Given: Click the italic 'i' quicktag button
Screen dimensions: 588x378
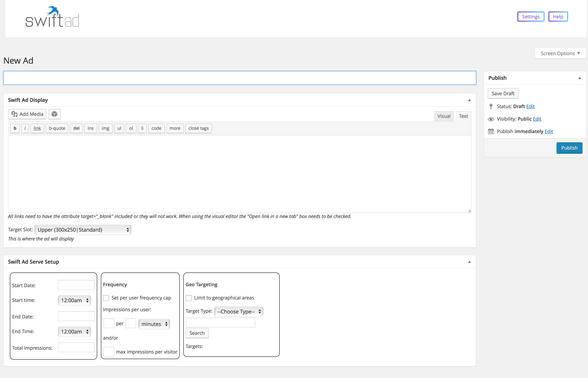Looking at the screenshot, I should tap(25, 128).
